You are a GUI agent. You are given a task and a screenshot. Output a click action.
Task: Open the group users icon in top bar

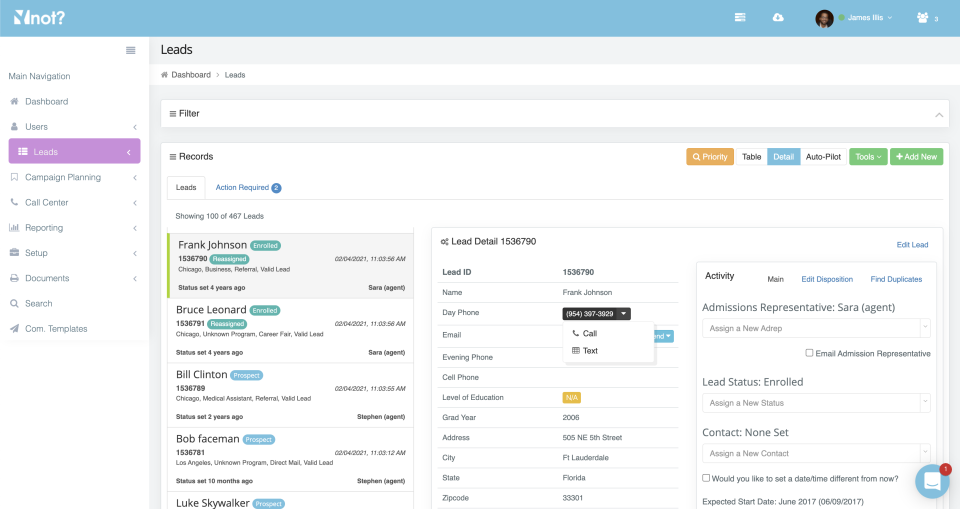(x=923, y=17)
